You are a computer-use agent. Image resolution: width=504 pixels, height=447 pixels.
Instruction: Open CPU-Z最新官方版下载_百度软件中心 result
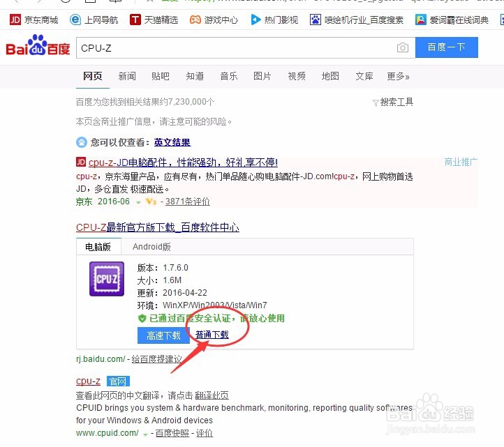(x=158, y=227)
